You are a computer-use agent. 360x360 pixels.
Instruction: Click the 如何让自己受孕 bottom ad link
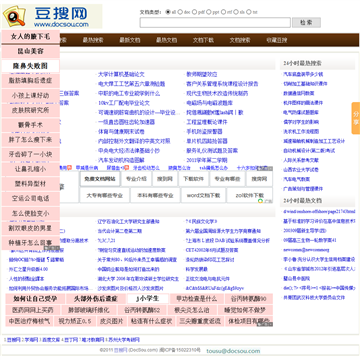pyautogui.click(x=35, y=299)
